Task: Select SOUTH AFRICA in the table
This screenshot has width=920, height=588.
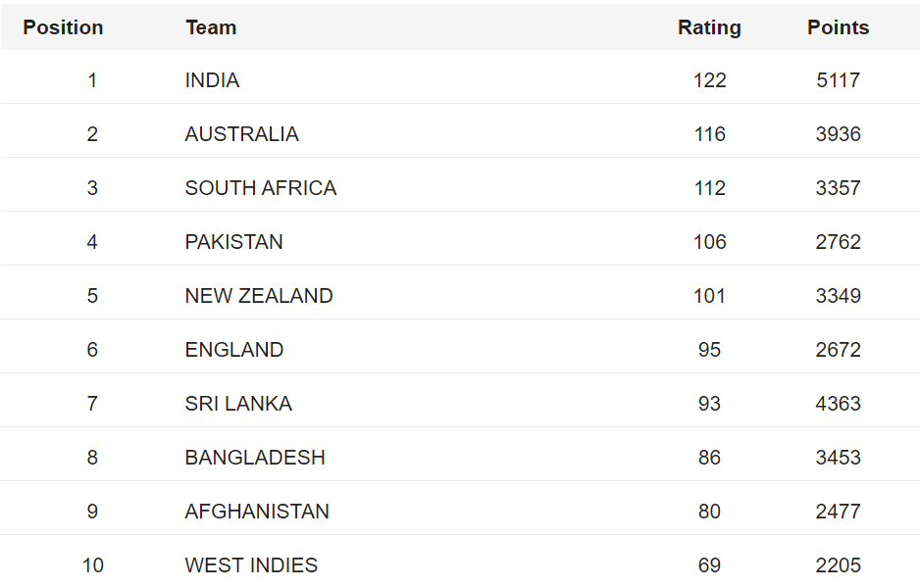Action: pos(260,188)
